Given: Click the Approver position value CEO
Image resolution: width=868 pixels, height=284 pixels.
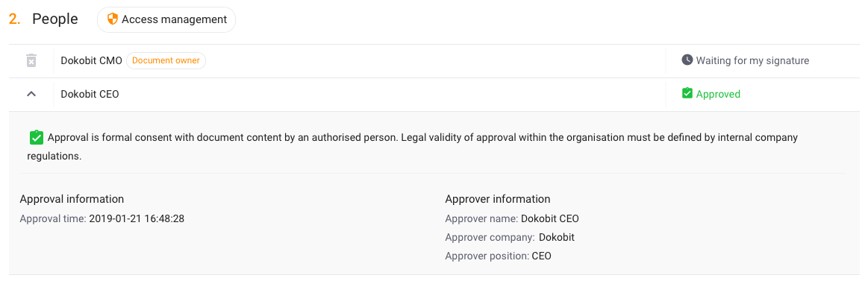Looking at the screenshot, I should (541, 256).
